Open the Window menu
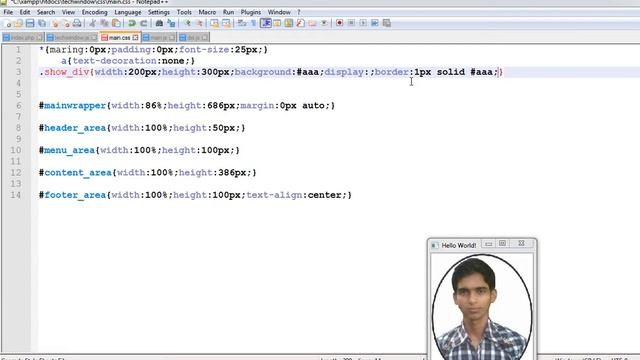Image resolution: width=640 pixels, height=360 pixels. 279,12
